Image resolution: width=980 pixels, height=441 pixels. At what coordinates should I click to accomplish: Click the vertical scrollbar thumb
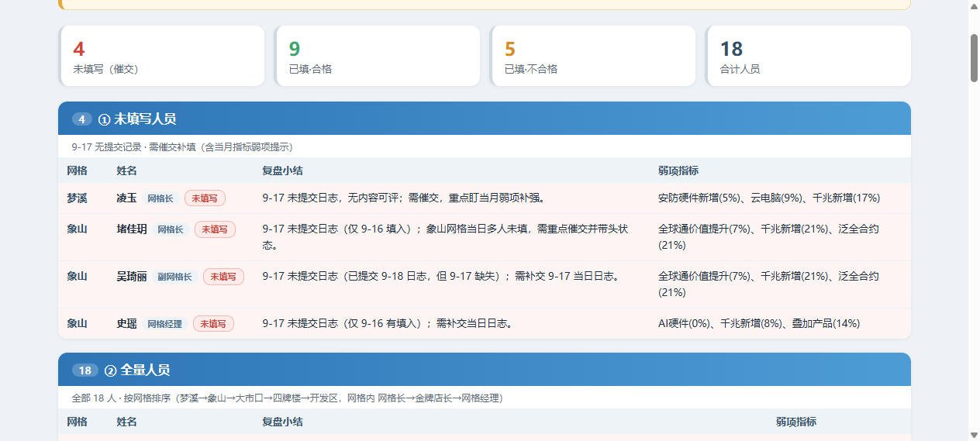974,57
